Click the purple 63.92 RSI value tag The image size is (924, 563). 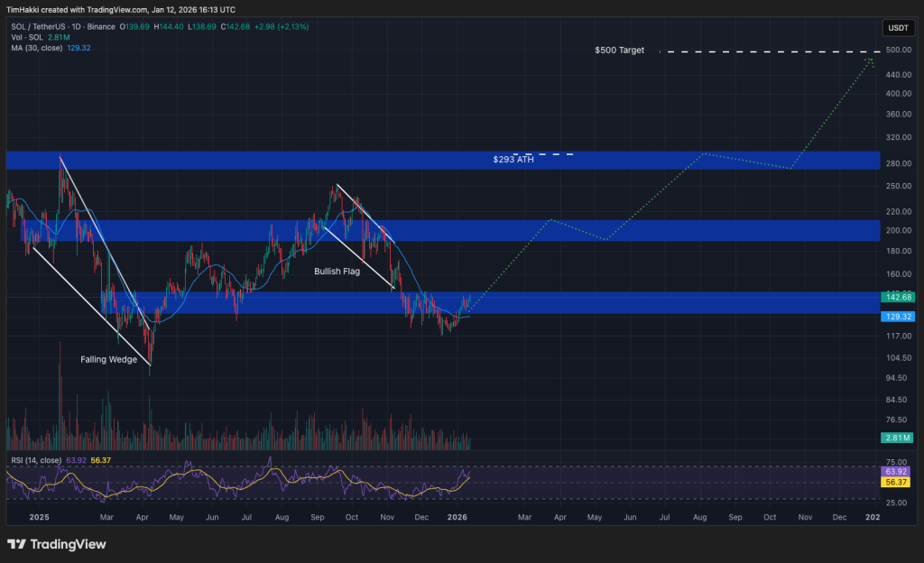pos(897,471)
